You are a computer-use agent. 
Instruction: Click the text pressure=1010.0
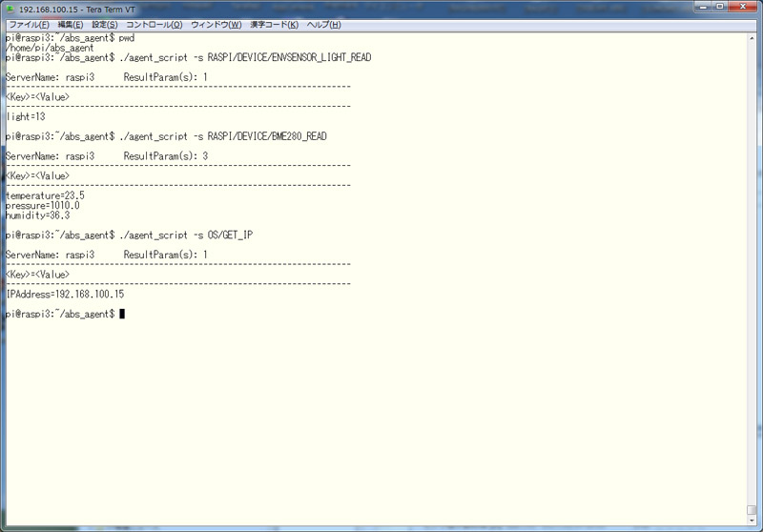coord(43,206)
